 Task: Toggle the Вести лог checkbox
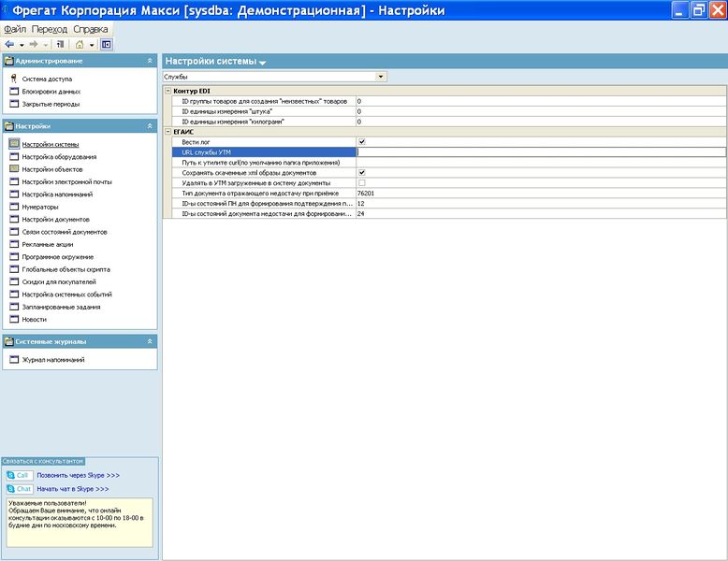click(x=362, y=142)
